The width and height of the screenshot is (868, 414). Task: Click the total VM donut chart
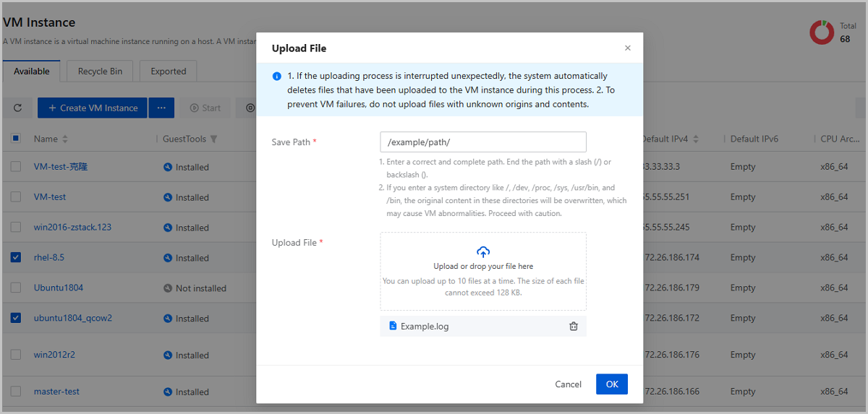pyautogui.click(x=822, y=32)
